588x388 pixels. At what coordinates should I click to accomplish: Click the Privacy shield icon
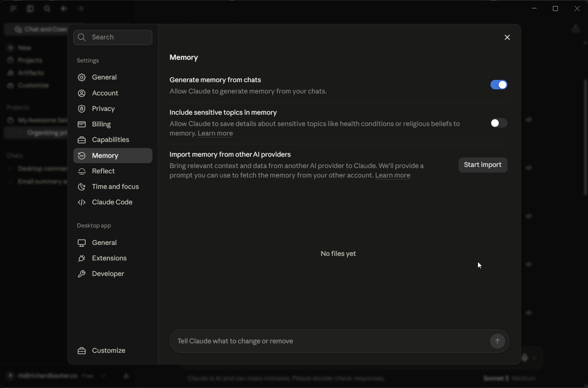pyautogui.click(x=82, y=109)
